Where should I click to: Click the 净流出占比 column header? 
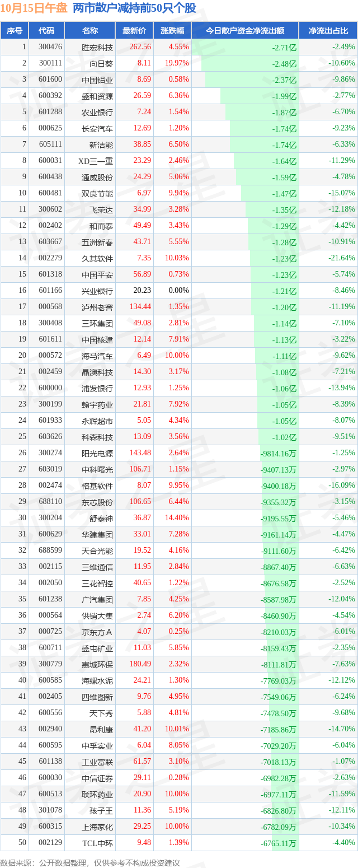tap(328, 31)
